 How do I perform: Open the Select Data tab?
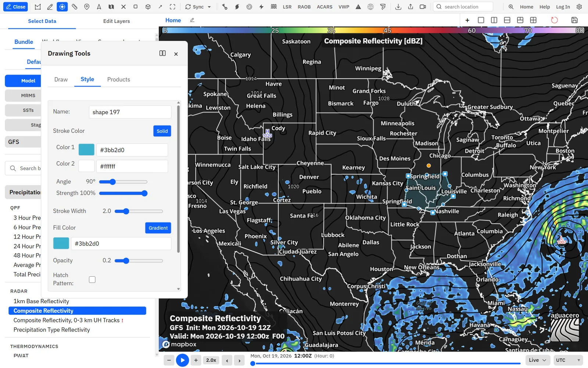coord(42,21)
